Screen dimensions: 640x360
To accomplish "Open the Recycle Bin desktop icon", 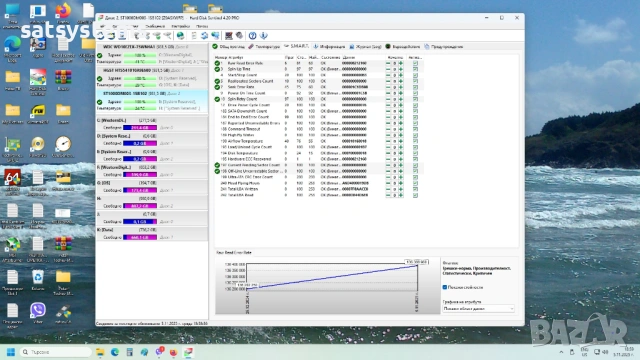I will pyautogui.click(x=38, y=277).
